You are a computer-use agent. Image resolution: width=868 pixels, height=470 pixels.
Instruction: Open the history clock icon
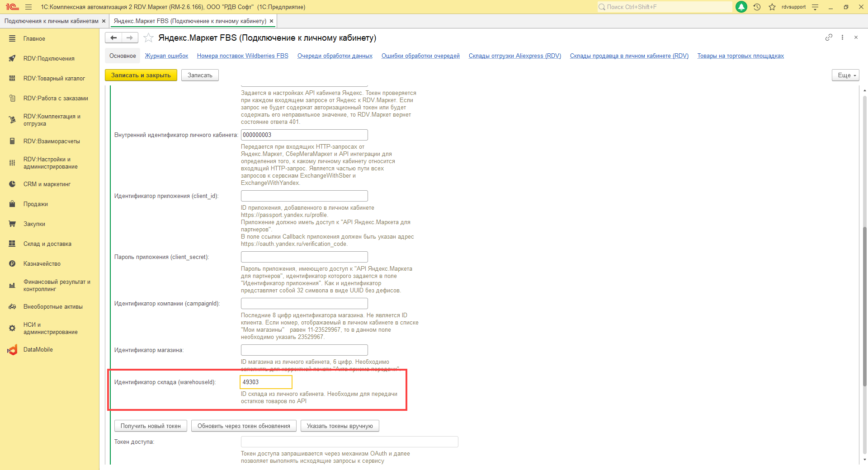(757, 7)
